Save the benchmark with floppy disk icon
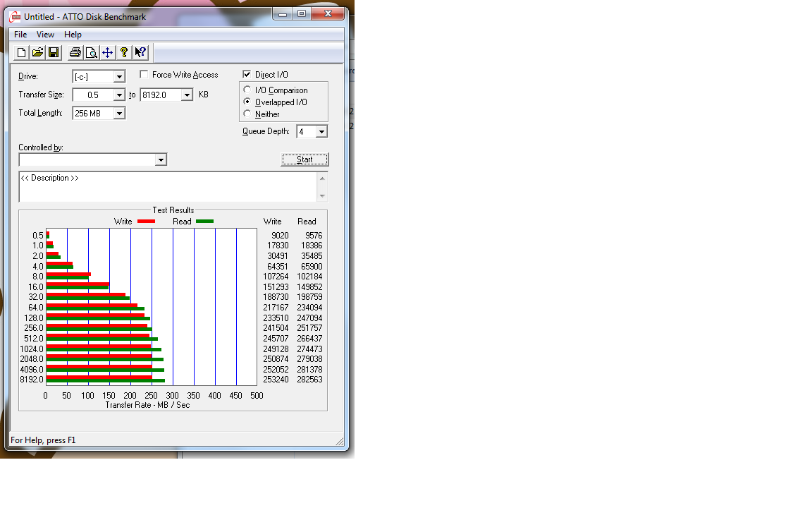This screenshot has height=508, width=812. 54,52
